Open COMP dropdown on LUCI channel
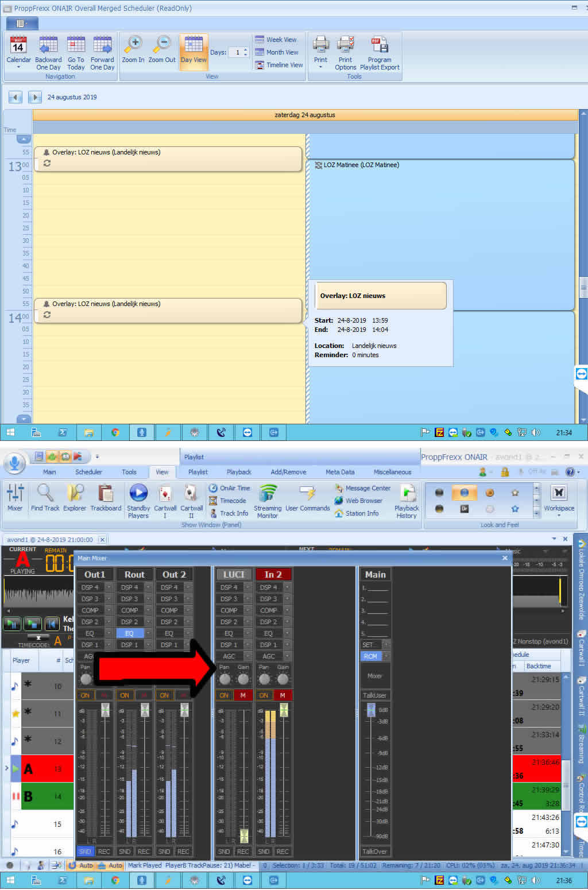The height and width of the screenshot is (890, 588). (247, 610)
